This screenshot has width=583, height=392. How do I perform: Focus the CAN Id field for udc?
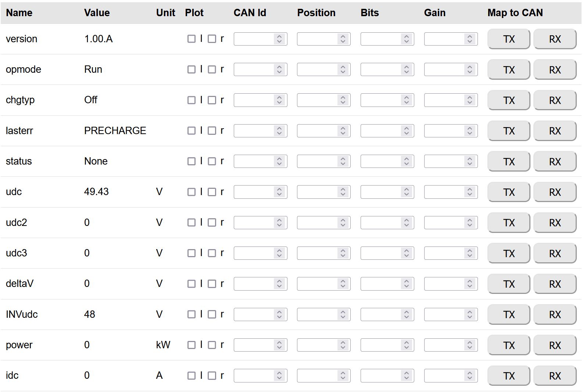coord(254,192)
